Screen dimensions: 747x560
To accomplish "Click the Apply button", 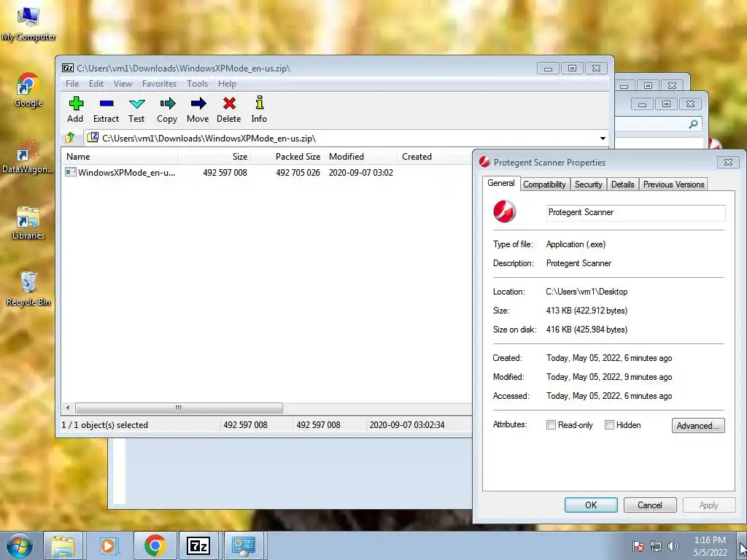I will click(708, 505).
